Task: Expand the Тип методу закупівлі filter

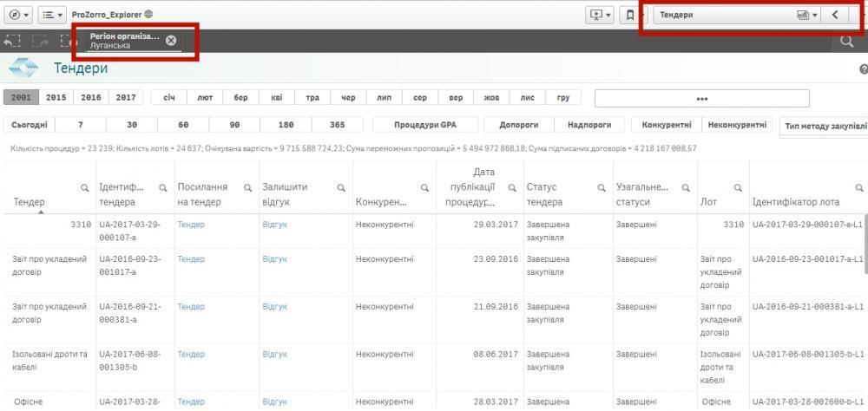Action: (x=823, y=126)
